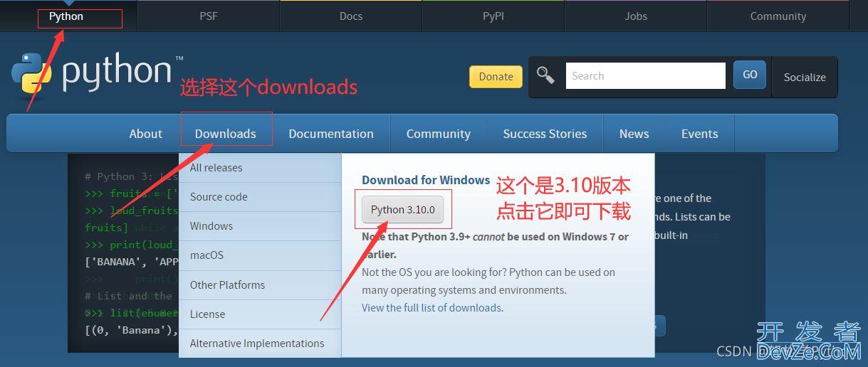Viewport: 868px width, 367px height.
Task: Open the PyPI top-bar tab
Action: [493, 16]
